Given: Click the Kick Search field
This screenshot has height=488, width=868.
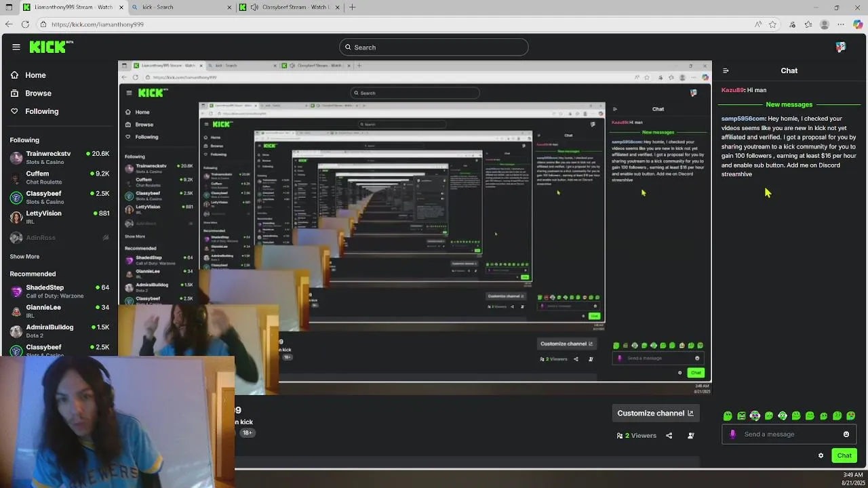Looking at the screenshot, I should point(434,47).
